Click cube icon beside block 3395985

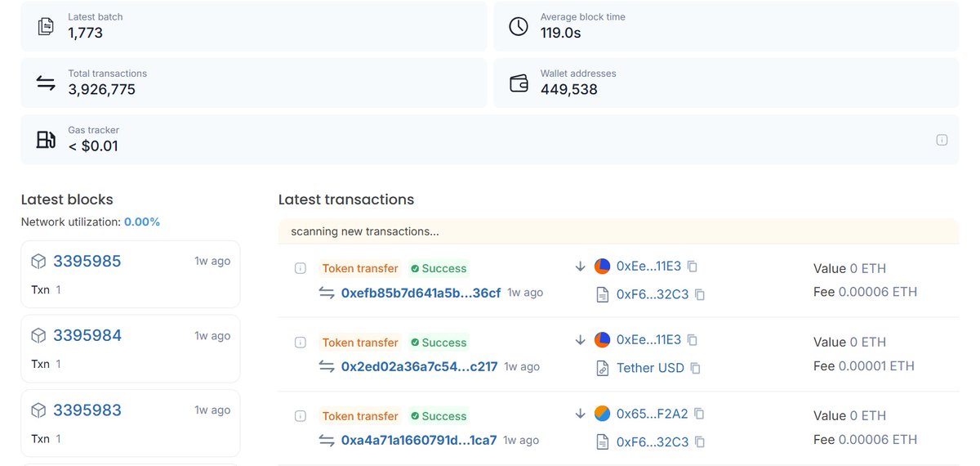[38, 262]
